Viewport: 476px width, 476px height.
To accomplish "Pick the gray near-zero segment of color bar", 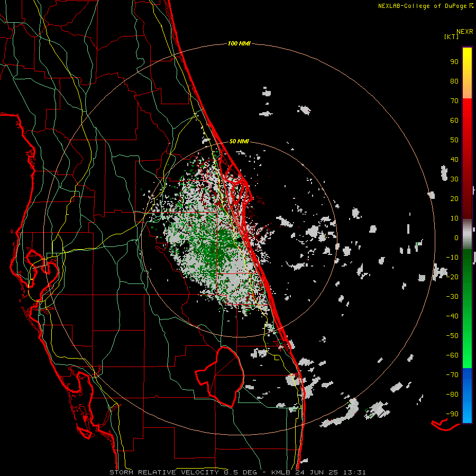I will (467, 234).
